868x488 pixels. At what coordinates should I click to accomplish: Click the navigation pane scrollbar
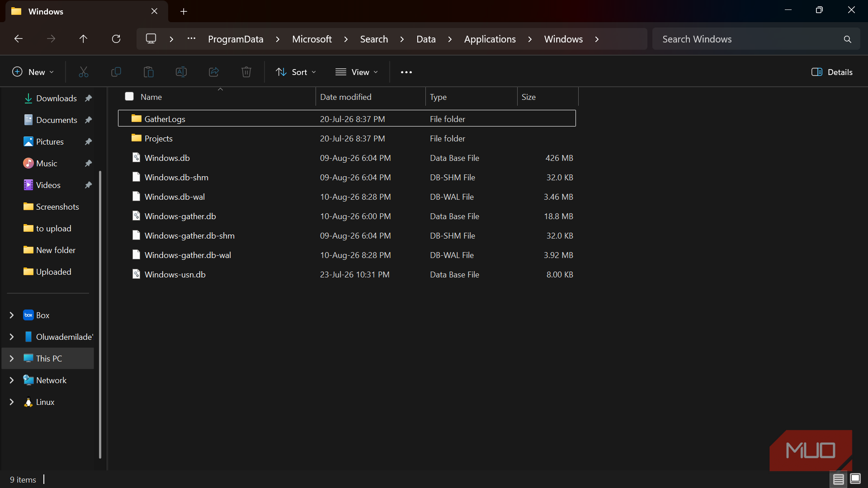100,314
